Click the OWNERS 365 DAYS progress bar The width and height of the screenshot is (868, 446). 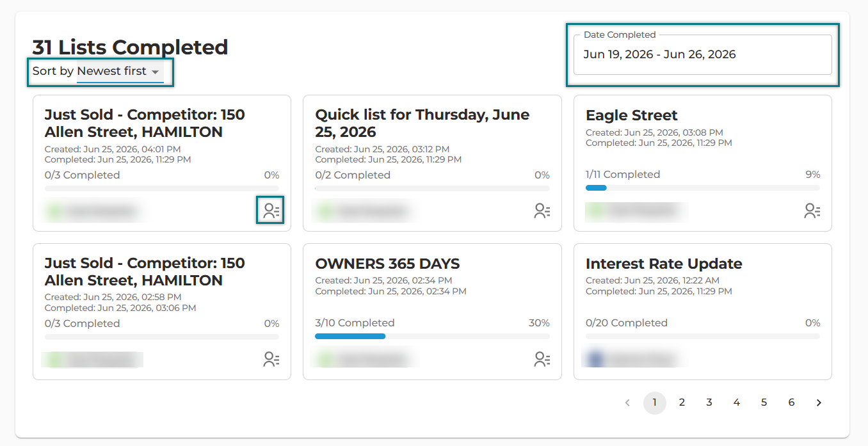click(432, 336)
